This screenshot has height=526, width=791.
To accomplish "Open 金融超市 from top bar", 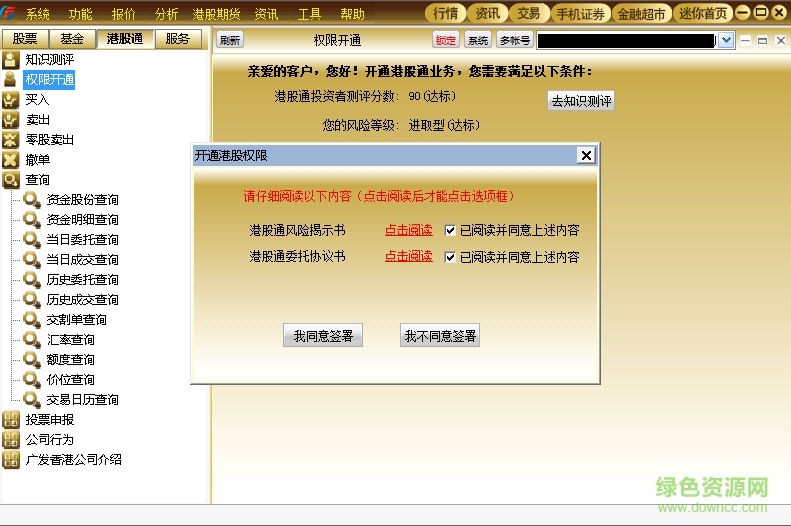I will [x=642, y=14].
